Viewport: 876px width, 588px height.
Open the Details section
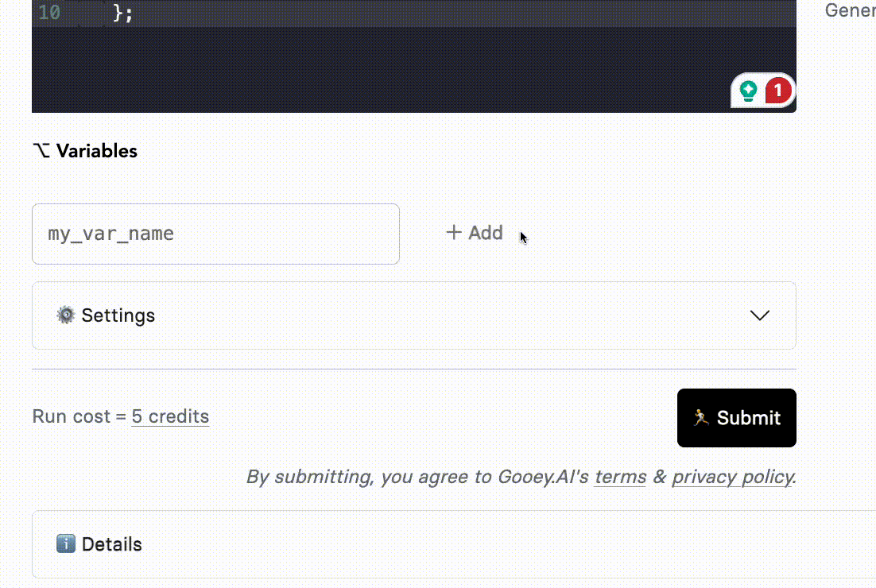(112, 544)
